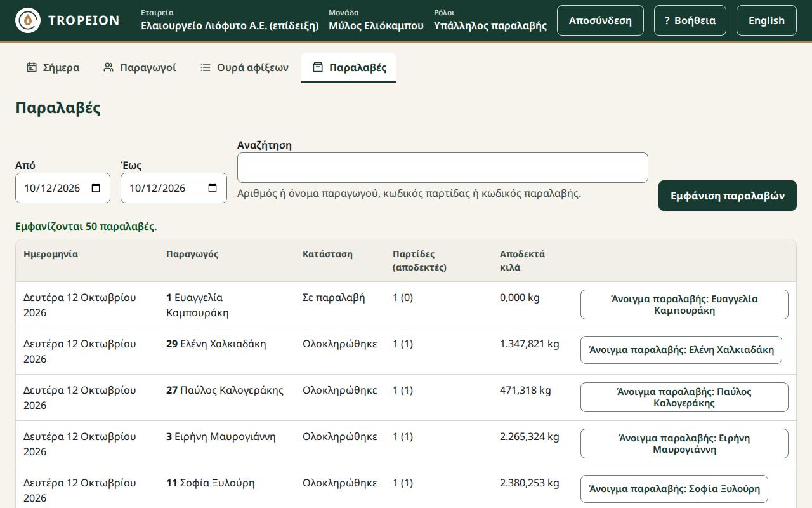
Task: Open receipt for Ευαγγελία Καμπουράκη
Action: pyautogui.click(x=684, y=305)
